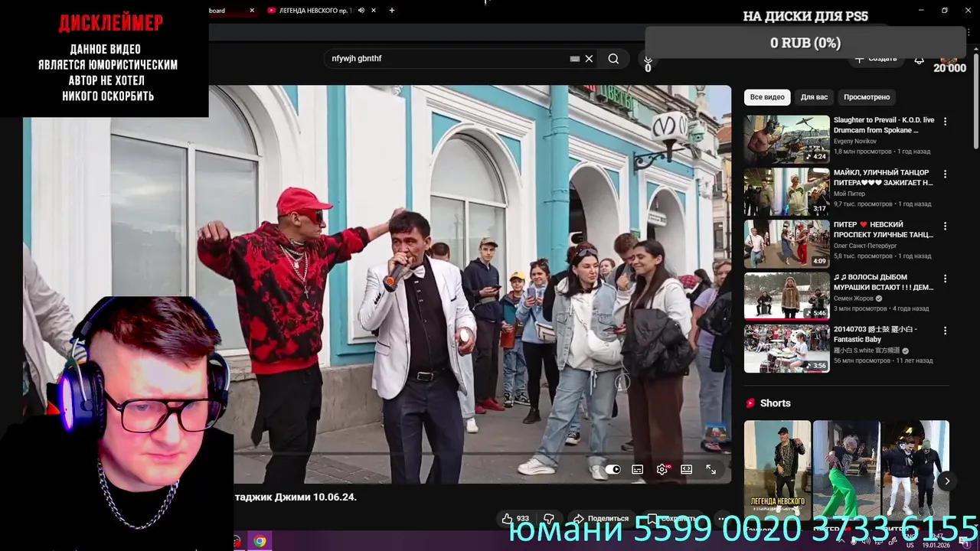
Task: Click the Поделиться share button
Action: tap(601, 518)
